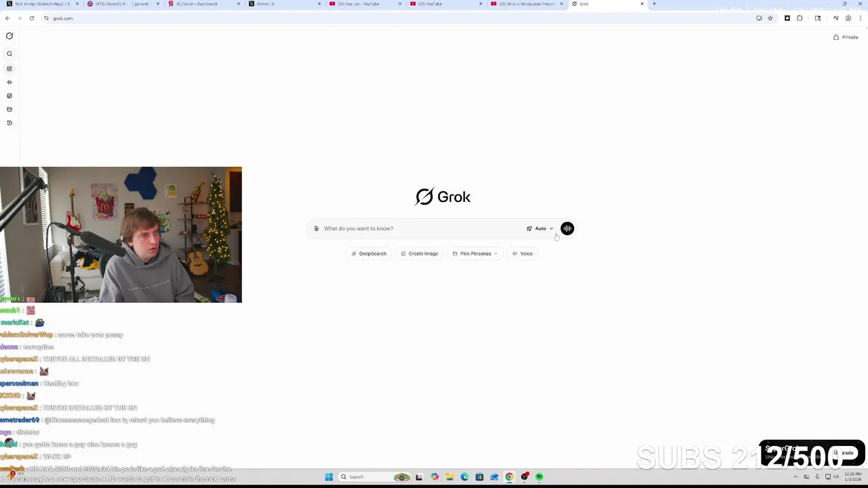Open voice mode icon in left sidebar
868x488 pixels.
point(9,82)
